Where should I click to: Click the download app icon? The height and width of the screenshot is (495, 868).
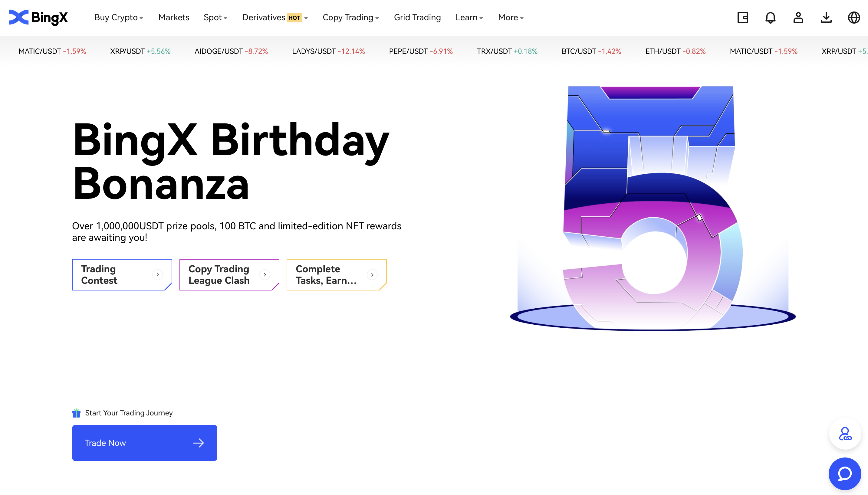click(826, 17)
